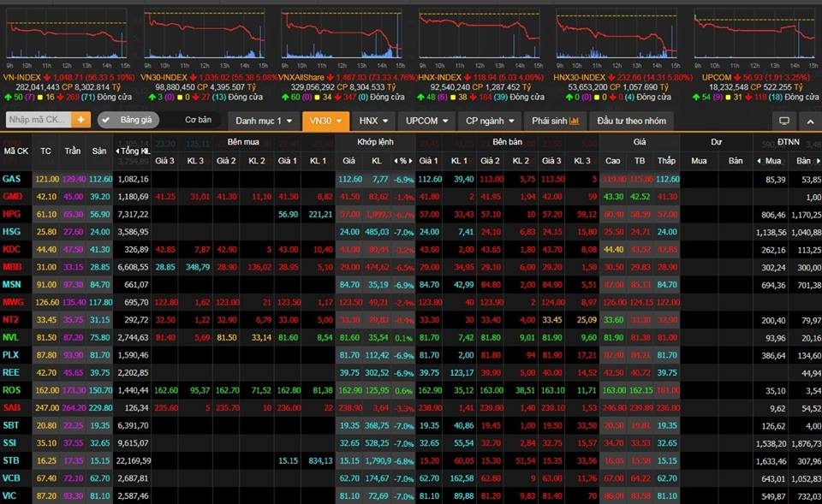Click MBB bid volume 348,79
This screenshot has width=822, height=504.
198,267
